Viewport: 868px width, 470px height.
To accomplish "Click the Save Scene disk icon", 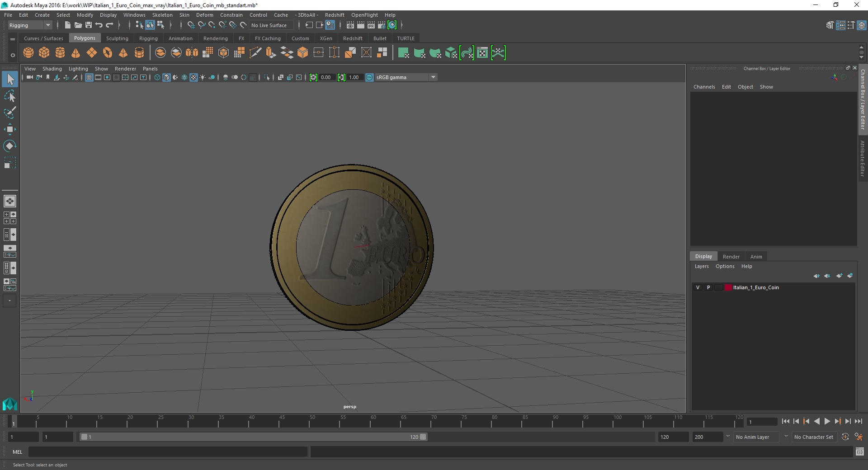I will [89, 25].
